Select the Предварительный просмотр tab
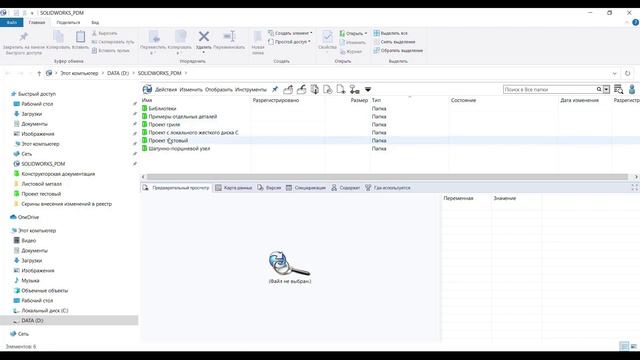Viewport: 640px width, 360px height. point(176,188)
